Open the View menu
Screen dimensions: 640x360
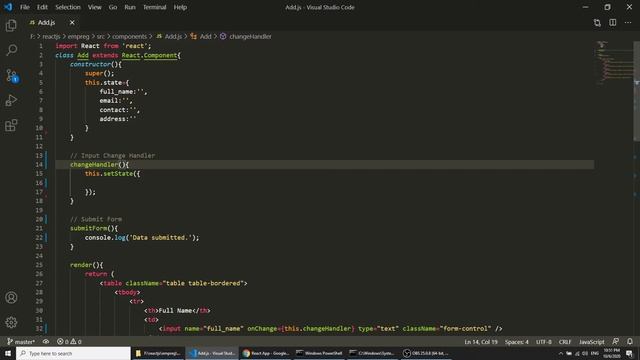pos(94,7)
